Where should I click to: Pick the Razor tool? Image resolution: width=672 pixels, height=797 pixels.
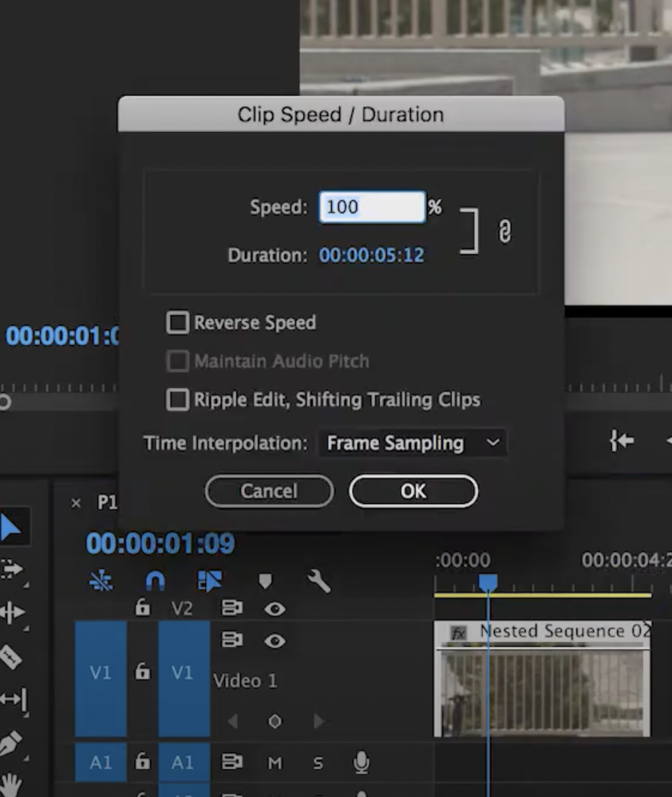tap(11, 656)
